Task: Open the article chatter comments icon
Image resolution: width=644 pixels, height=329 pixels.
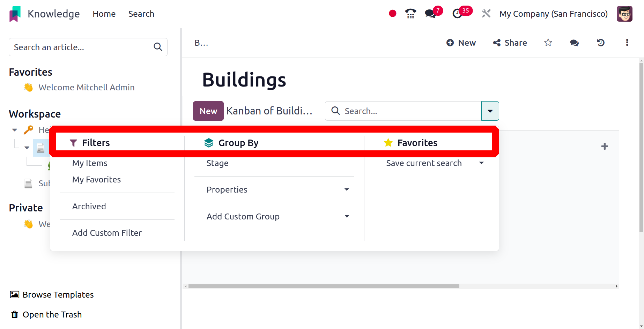Action: click(x=574, y=43)
